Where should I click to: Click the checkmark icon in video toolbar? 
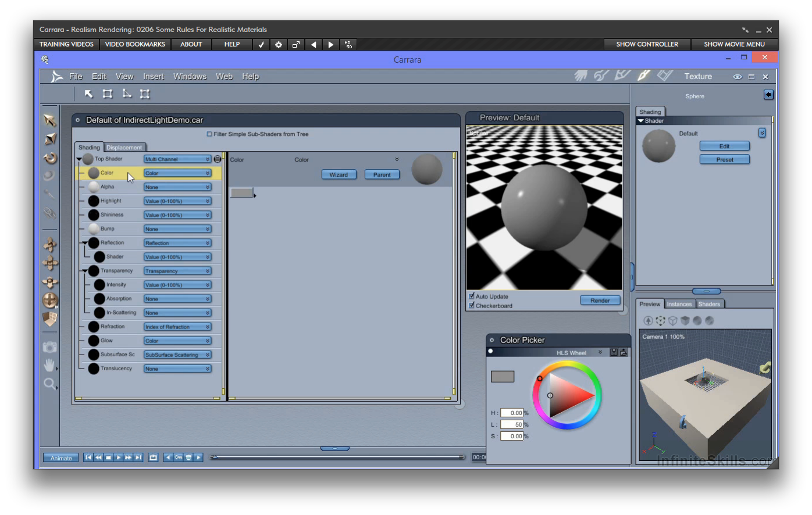[261, 44]
